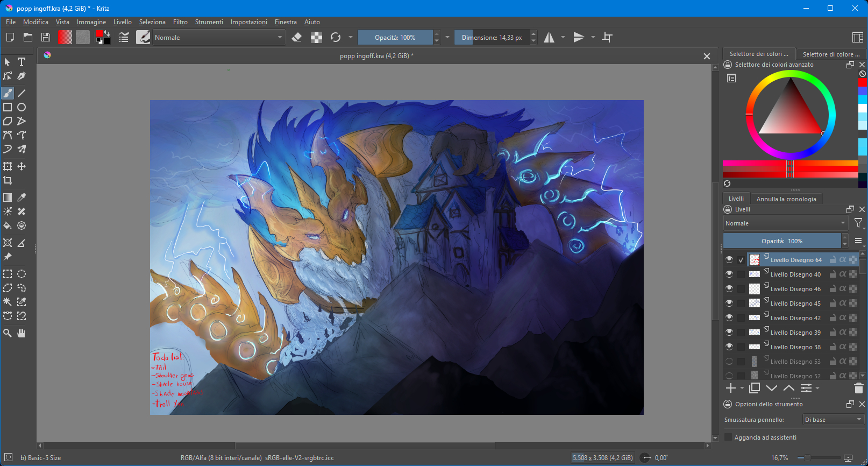Activate the Zoom magnifier tool
The width and height of the screenshot is (868, 466).
point(8,333)
